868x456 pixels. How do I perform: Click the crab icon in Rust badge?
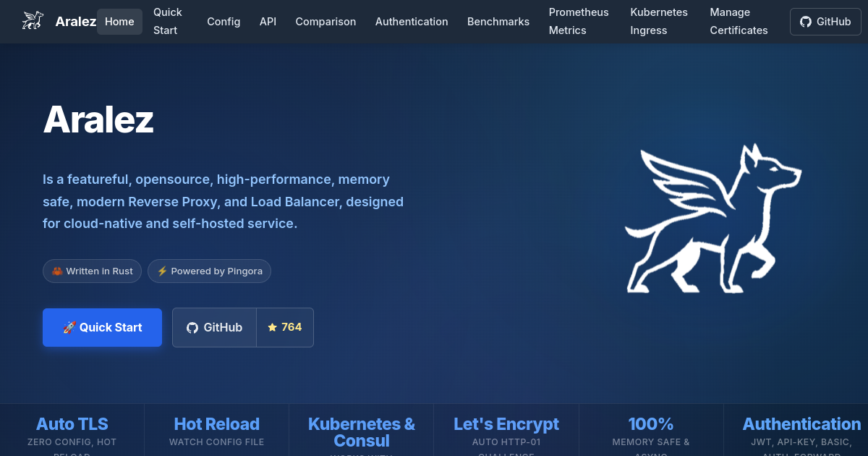(x=57, y=271)
